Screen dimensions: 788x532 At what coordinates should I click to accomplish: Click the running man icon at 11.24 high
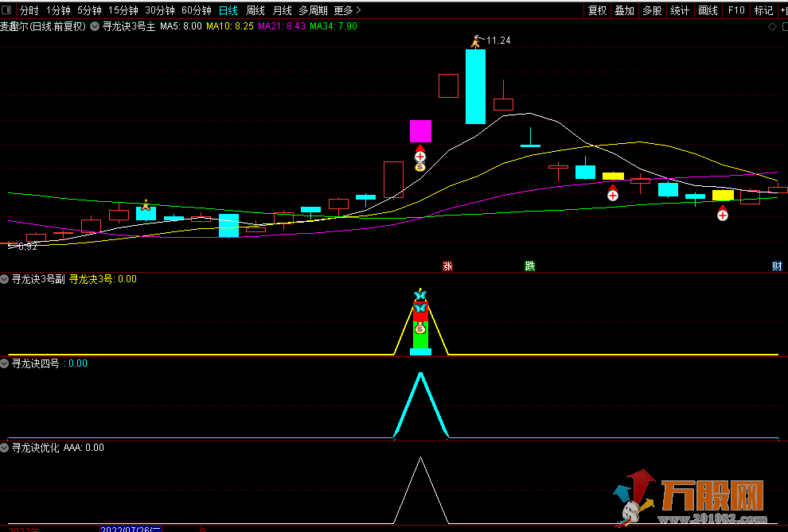coord(475,41)
